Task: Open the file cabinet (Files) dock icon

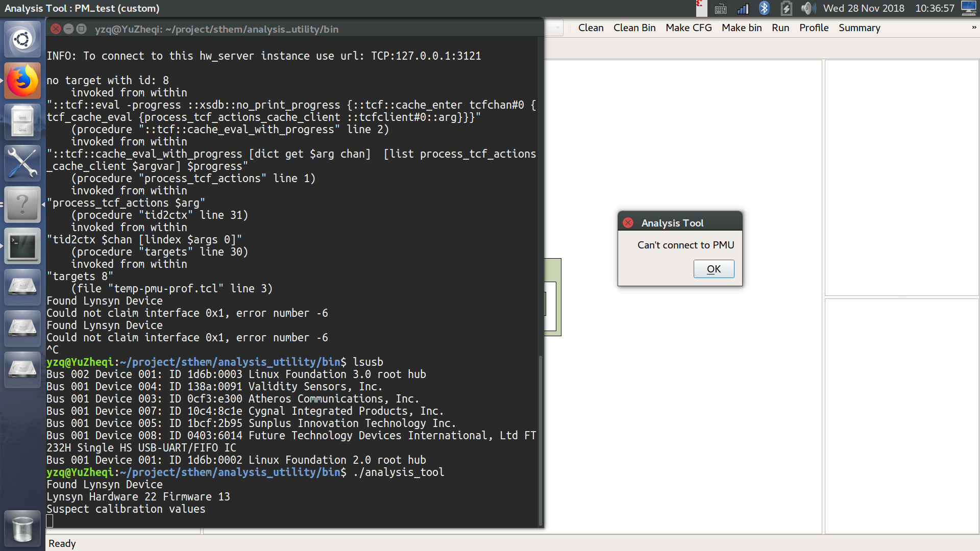Action: click(22, 122)
